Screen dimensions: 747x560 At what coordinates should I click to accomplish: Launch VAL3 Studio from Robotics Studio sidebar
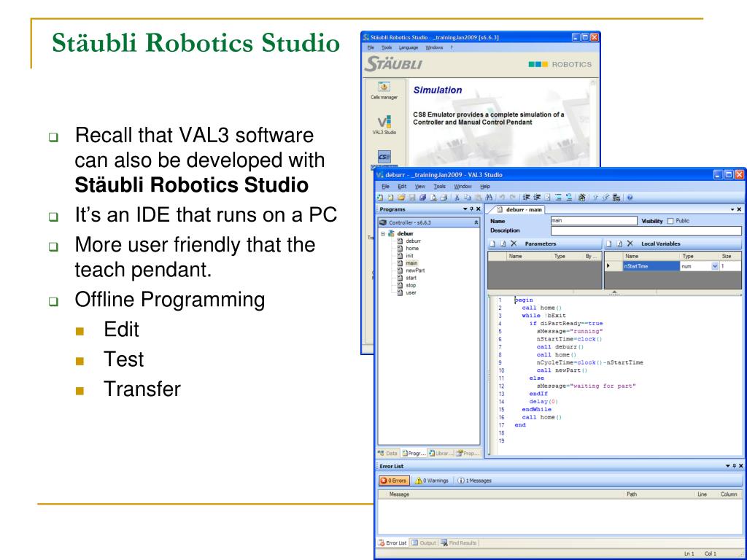pyautogui.click(x=384, y=125)
